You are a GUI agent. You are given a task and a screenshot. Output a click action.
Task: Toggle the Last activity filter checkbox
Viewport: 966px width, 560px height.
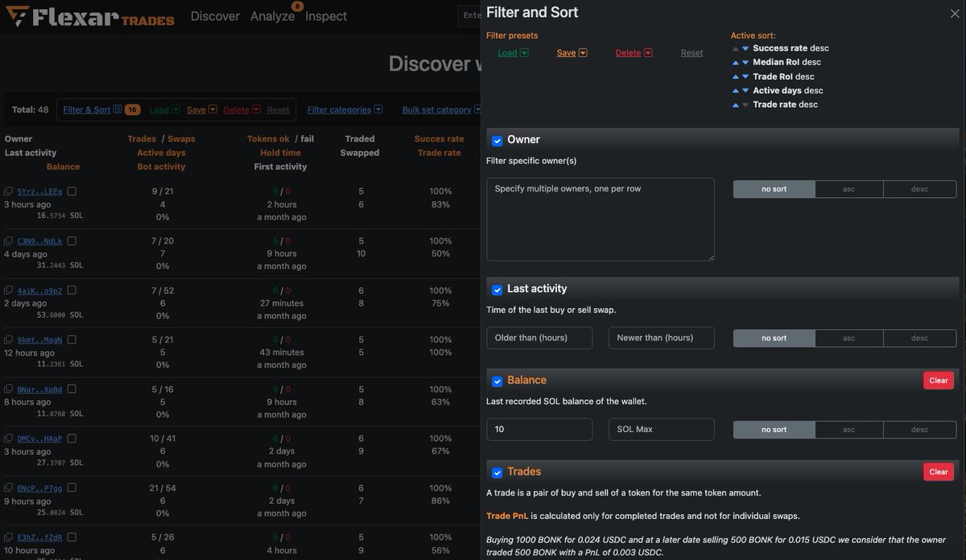pos(497,290)
